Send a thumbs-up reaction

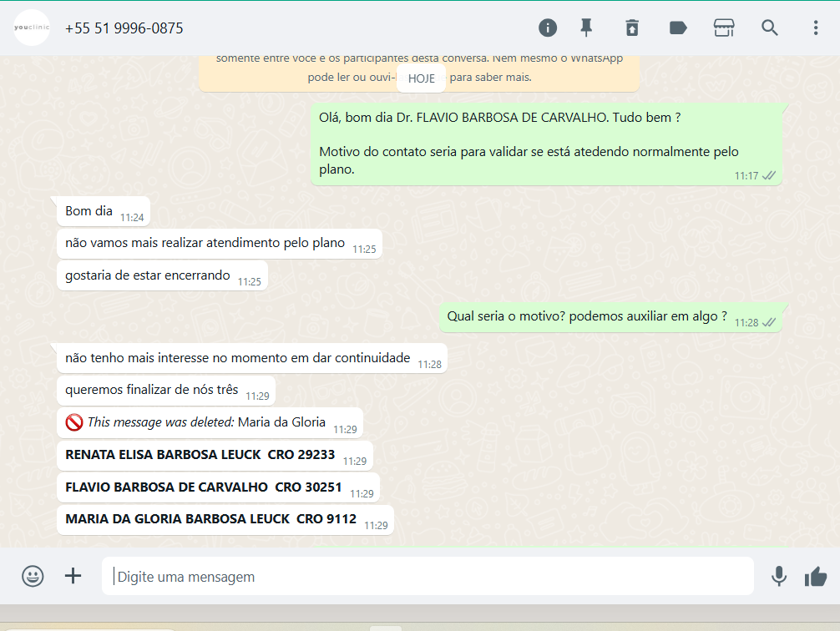coord(815,577)
